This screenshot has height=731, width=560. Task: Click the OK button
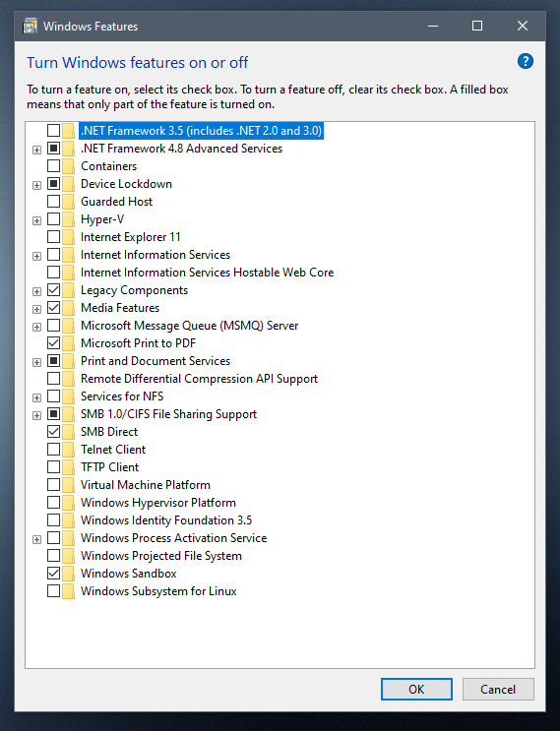coord(416,689)
